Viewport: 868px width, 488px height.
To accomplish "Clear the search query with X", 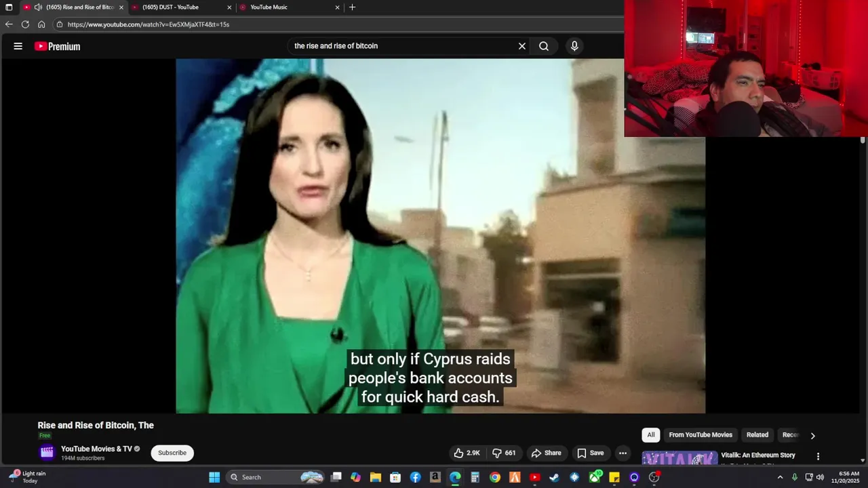I will click(522, 46).
